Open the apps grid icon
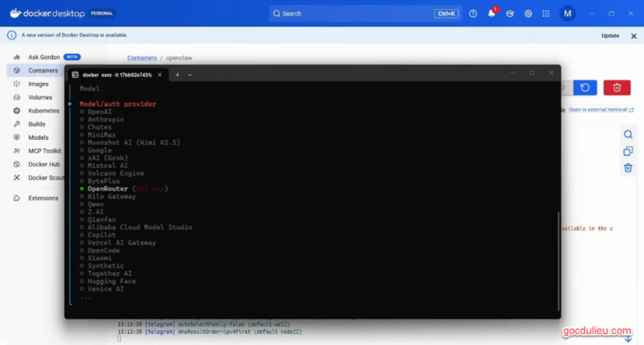The image size is (644, 345). tap(547, 14)
